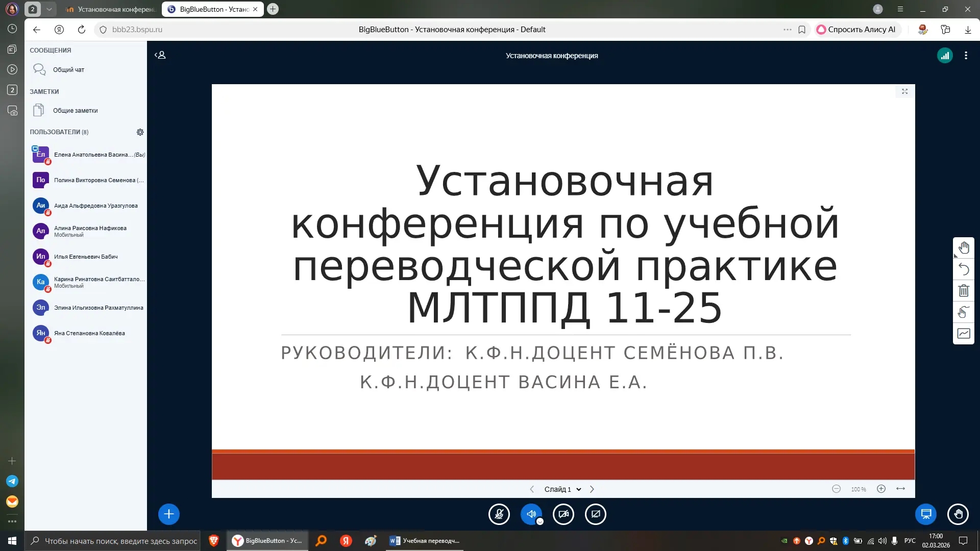This screenshot has height=551, width=980.
Task: Undo the last whiteboard annotation
Action: click(x=964, y=269)
